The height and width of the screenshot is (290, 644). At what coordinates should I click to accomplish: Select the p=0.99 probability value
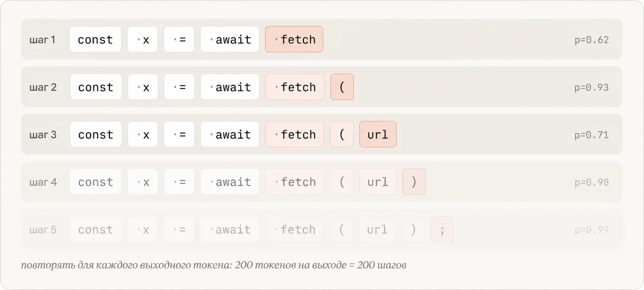pos(592,230)
